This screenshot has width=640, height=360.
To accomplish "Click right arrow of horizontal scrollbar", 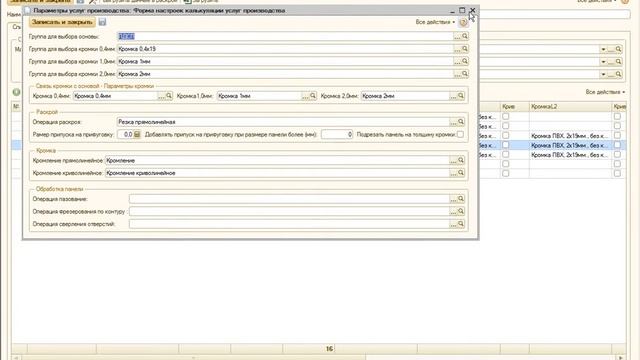I will point(621,358).
